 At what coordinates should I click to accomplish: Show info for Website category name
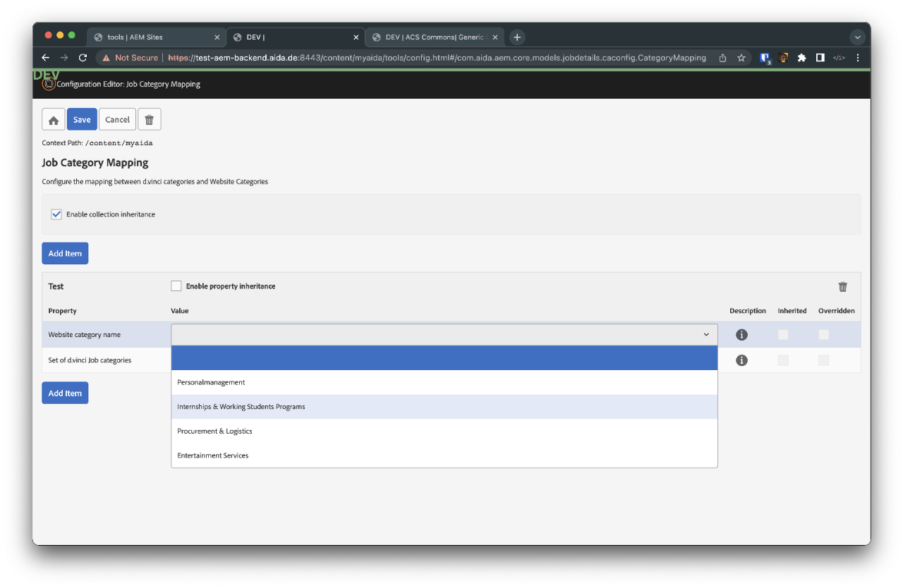tap(741, 335)
